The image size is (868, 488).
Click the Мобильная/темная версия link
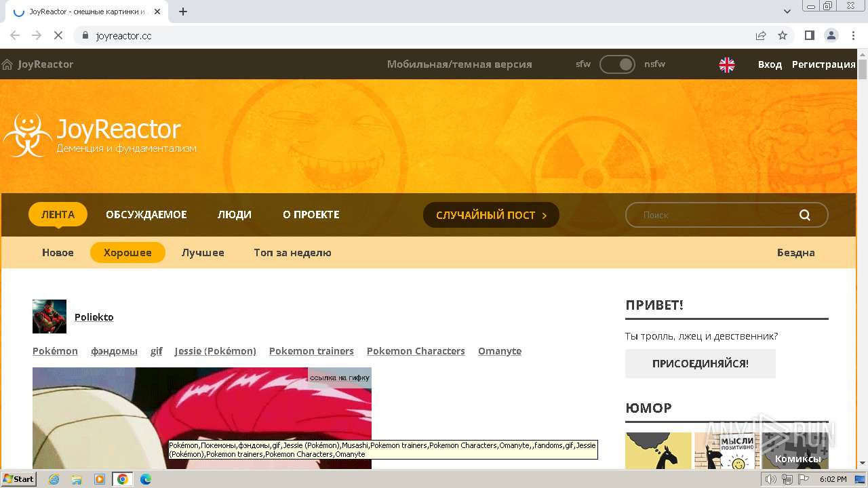[x=459, y=64]
